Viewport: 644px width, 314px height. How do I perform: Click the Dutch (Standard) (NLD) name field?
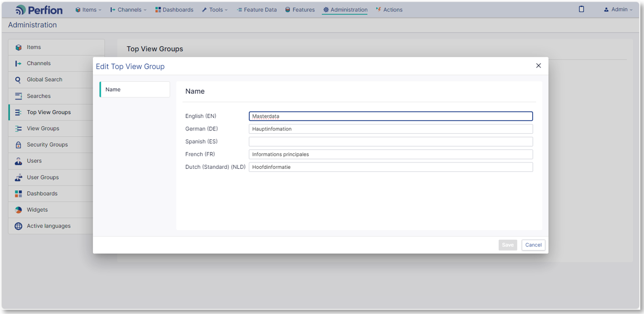(390, 167)
